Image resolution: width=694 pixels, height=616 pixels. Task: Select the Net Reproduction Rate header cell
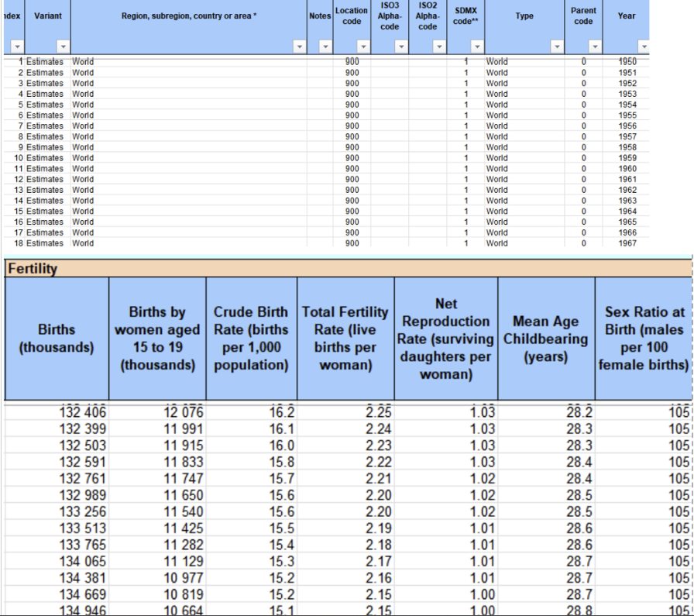coord(446,339)
